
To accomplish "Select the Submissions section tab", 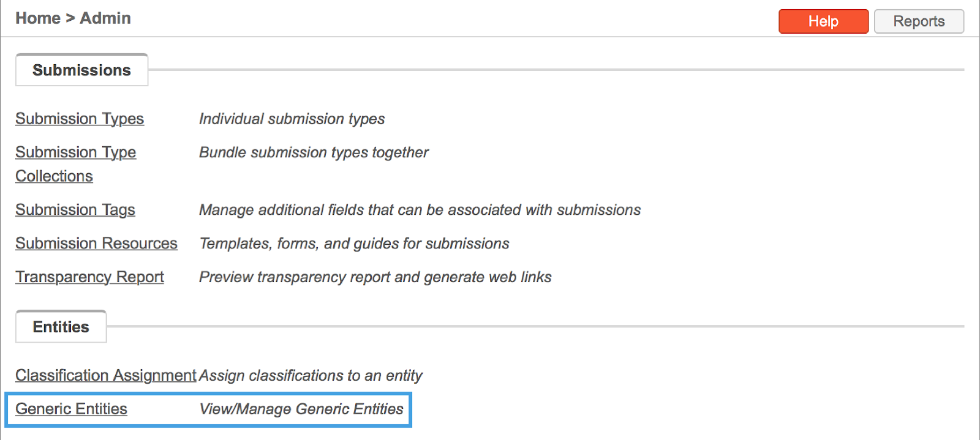I will [x=81, y=70].
